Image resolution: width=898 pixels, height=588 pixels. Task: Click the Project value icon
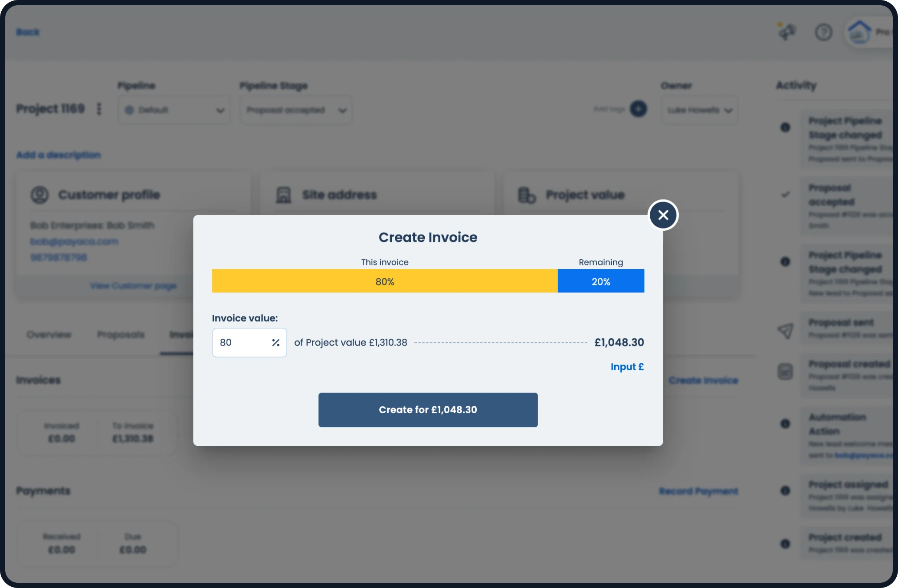[x=526, y=195]
